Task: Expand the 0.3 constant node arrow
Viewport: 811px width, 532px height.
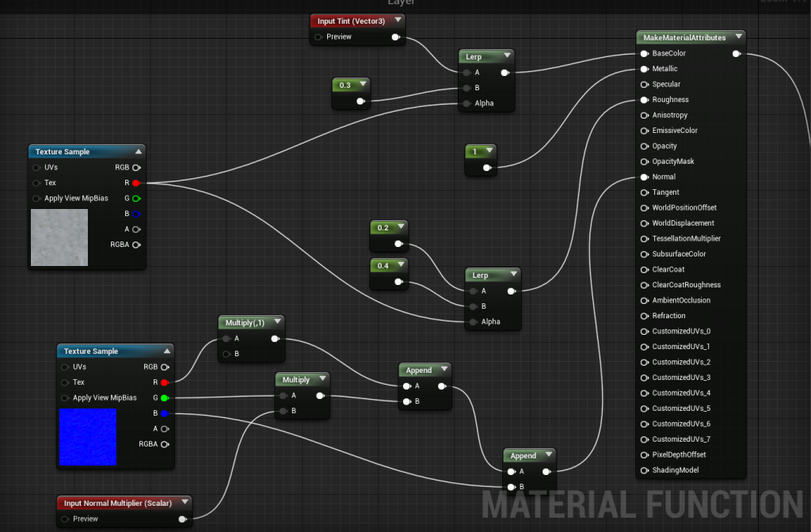Action: pos(363,84)
